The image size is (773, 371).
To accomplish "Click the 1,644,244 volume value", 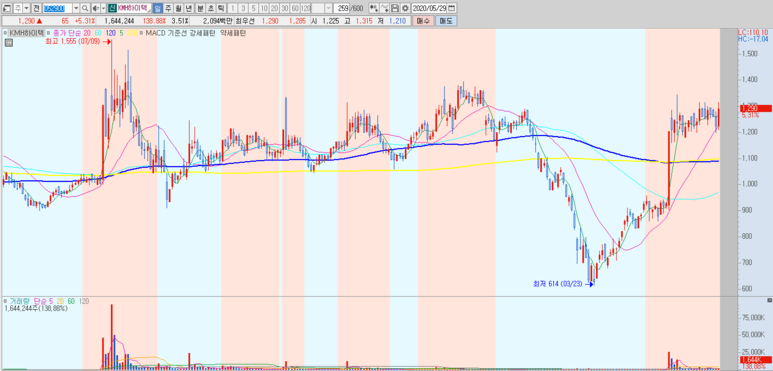I will coord(119,21).
